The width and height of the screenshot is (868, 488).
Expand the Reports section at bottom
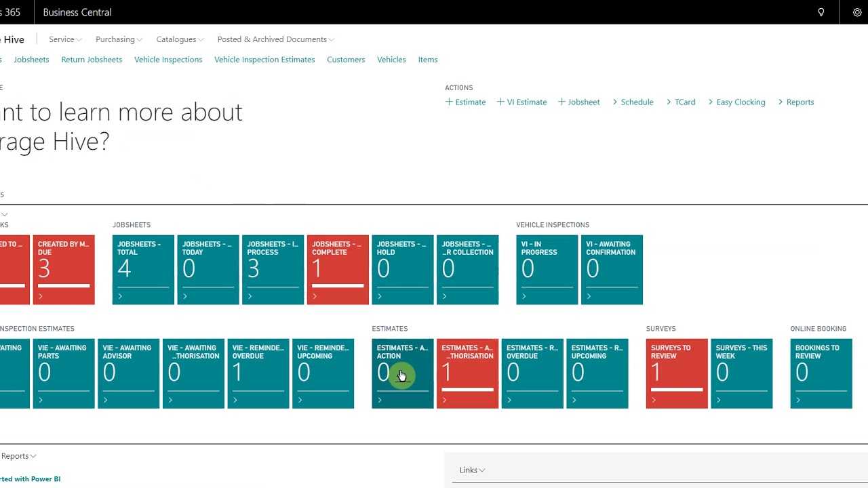coord(19,456)
